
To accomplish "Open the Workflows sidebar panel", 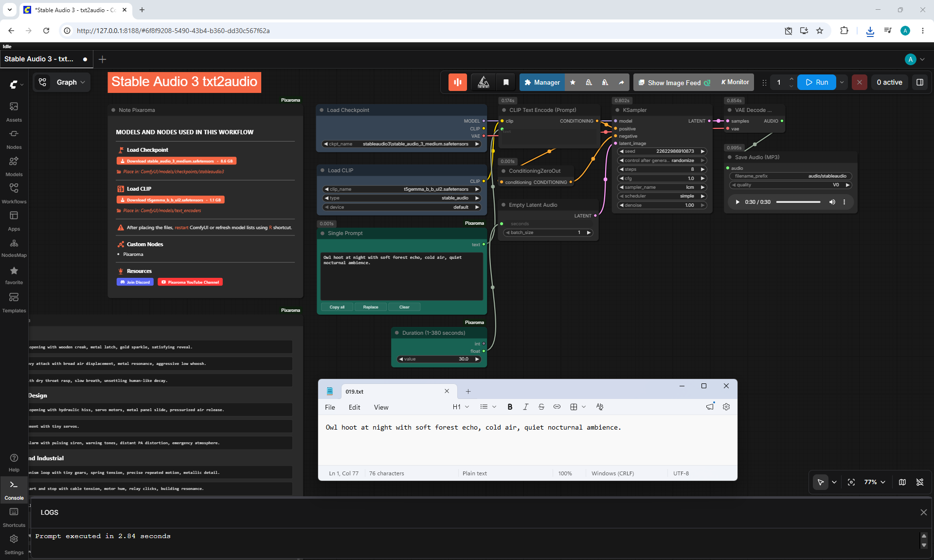I will pyautogui.click(x=14, y=193).
